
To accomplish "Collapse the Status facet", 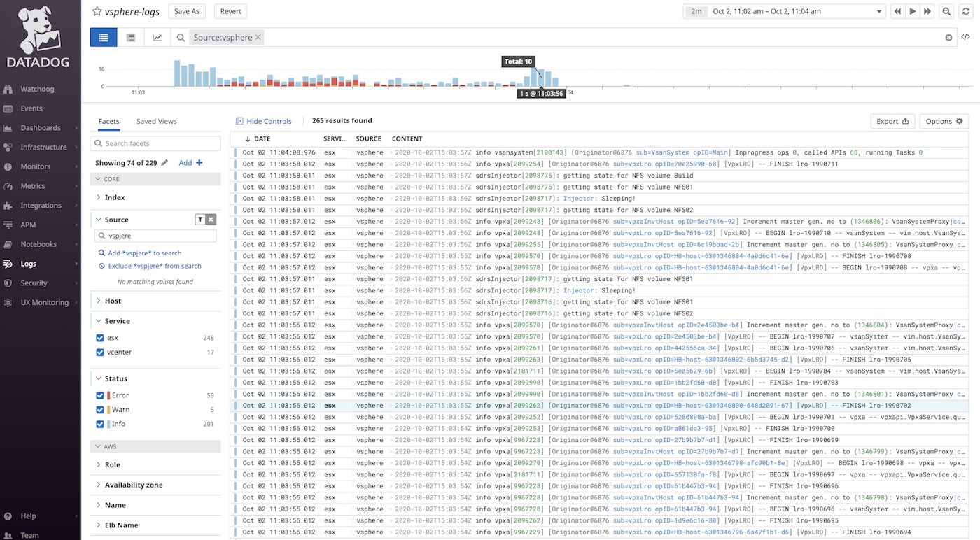I will pyautogui.click(x=116, y=378).
